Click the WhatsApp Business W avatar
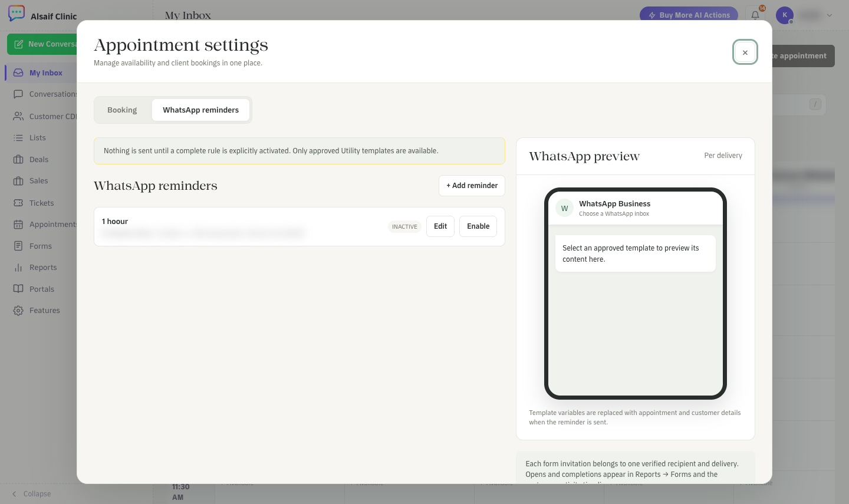The height and width of the screenshot is (504, 849). [x=565, y=209]
